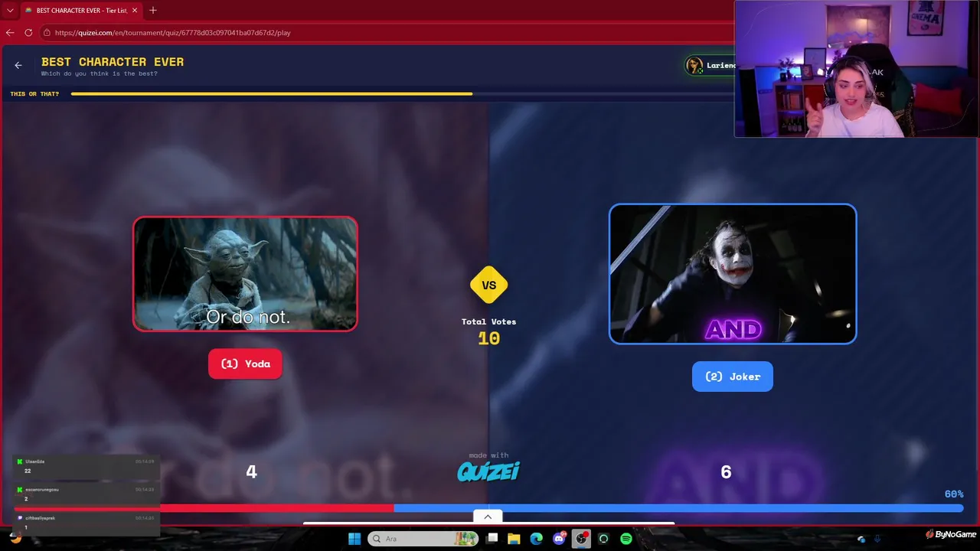Click the 60% percentage label
The width and height of the screenshot is (980, 551).
tap(954, 494)
